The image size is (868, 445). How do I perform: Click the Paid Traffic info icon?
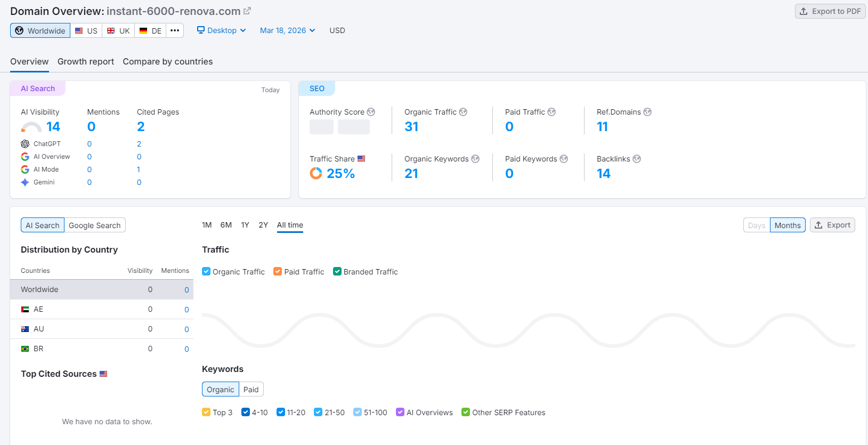551,112
